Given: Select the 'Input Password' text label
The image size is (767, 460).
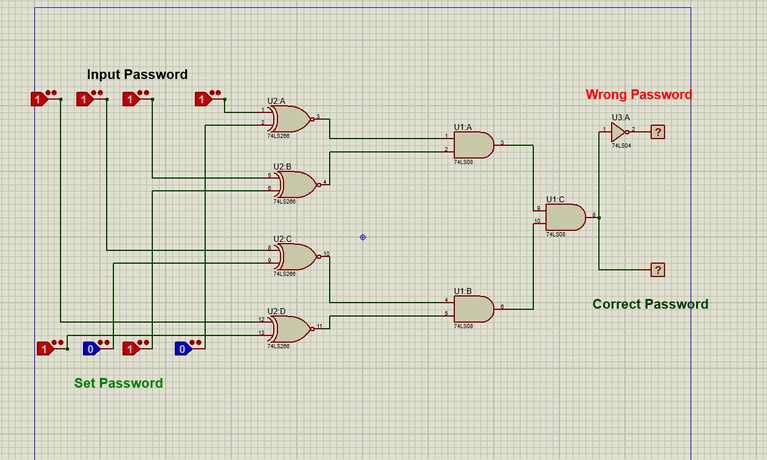Looking at the screenshot, I should click(137, 74).
